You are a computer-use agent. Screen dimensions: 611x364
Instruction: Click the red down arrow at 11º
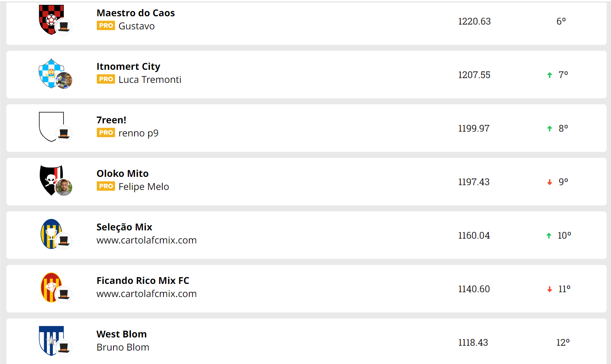(x=550, y=289)
